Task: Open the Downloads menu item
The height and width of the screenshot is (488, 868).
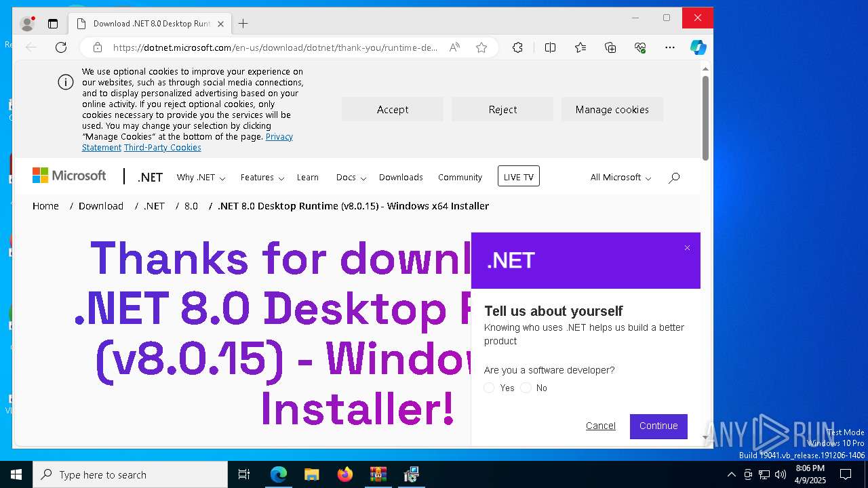Action: coord(401,177)
